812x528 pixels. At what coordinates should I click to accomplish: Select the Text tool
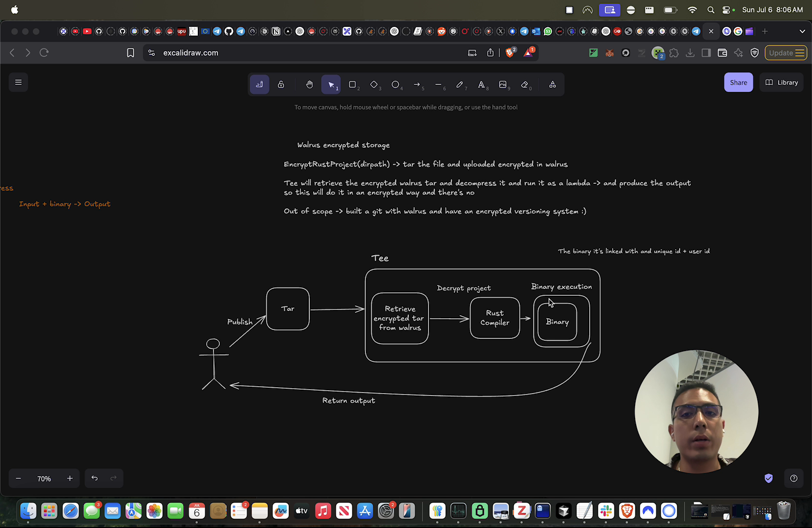pyautogui.click(x=482, y=85)
